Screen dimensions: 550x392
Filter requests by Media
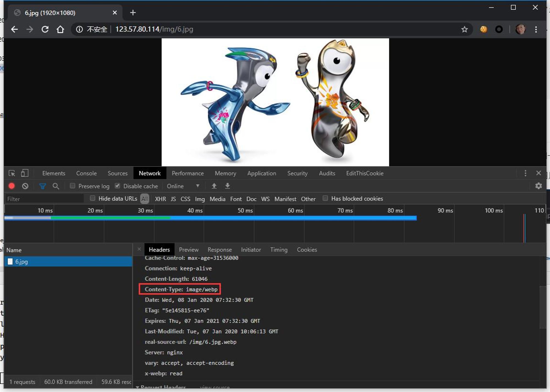click(x=218, y=199)
